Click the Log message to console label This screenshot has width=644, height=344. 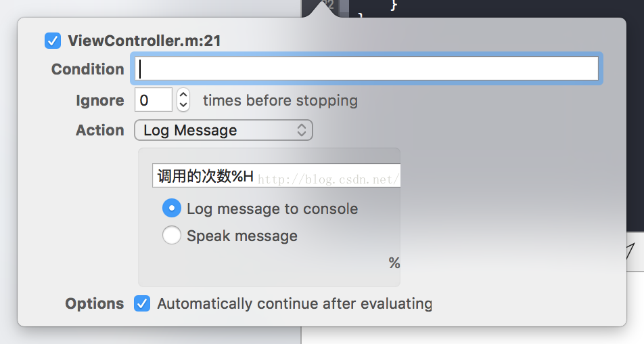[273, 209]
